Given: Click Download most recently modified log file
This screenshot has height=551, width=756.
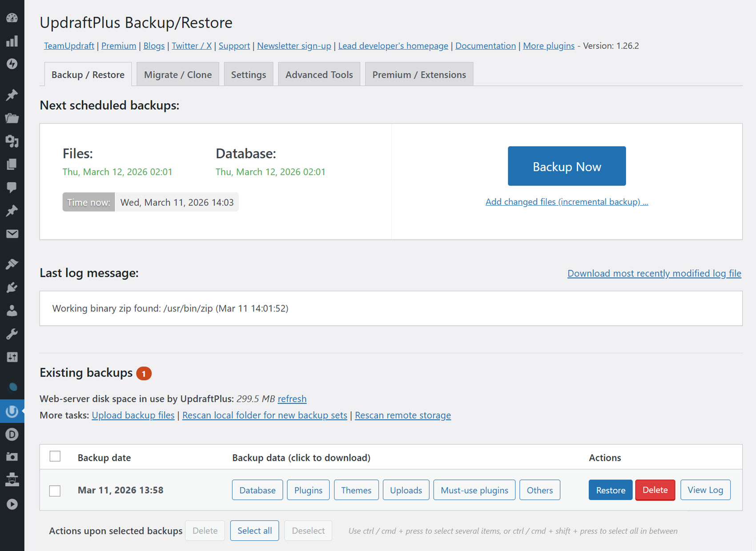Looking at the screenshot, I should point(654,273).
